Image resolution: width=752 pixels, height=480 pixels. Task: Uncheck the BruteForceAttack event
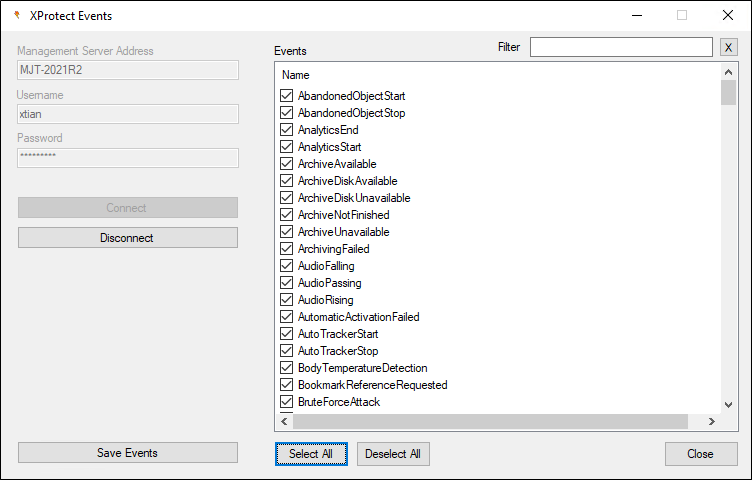point(286,401)
